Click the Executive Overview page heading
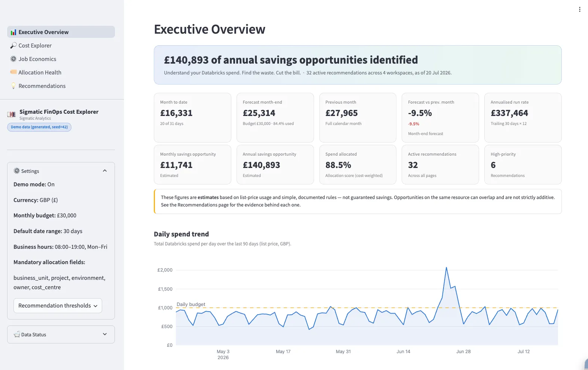Viewport: 588px width, 370px height. pyautogui.click(x=210, y=29)
